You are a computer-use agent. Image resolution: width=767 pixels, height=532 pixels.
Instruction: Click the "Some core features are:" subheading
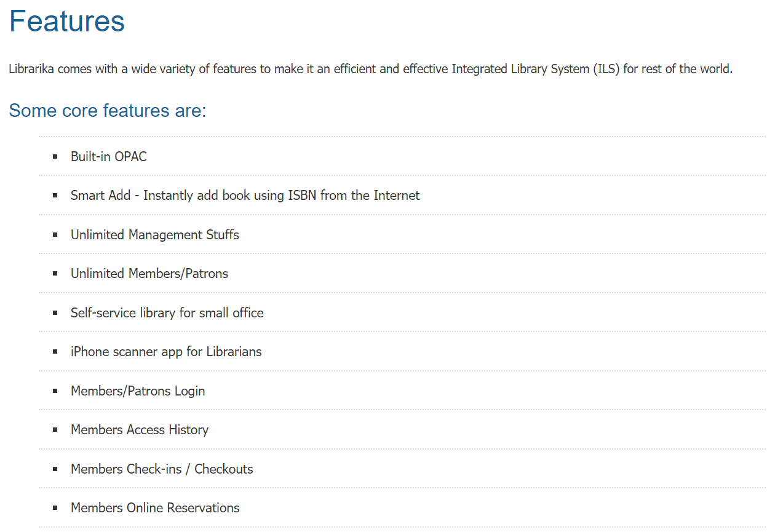point(108,111)
